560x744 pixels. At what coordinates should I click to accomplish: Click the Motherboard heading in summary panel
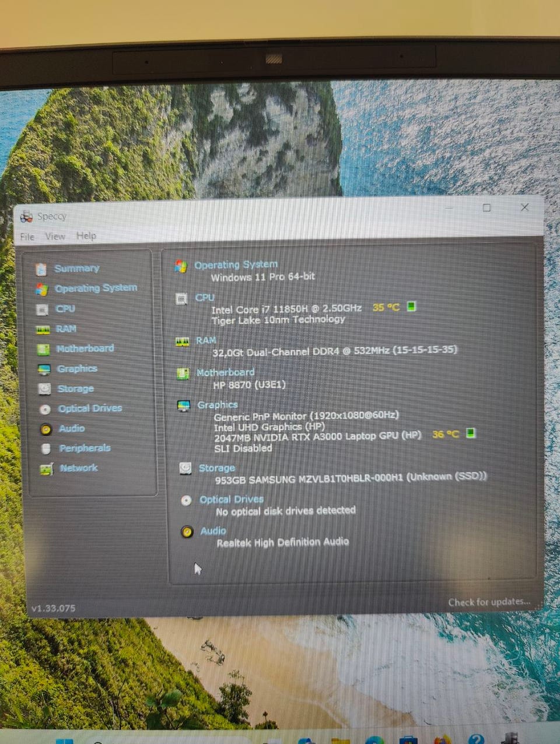coord(225,372)
